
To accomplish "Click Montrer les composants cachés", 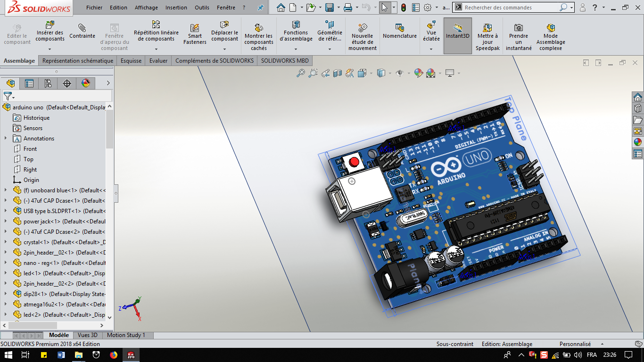I will [x=259, y=37].
